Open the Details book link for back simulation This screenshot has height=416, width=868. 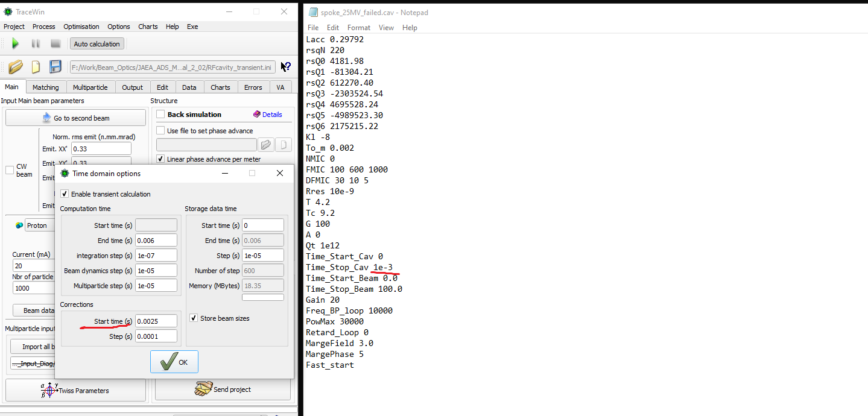pos(268,115)
